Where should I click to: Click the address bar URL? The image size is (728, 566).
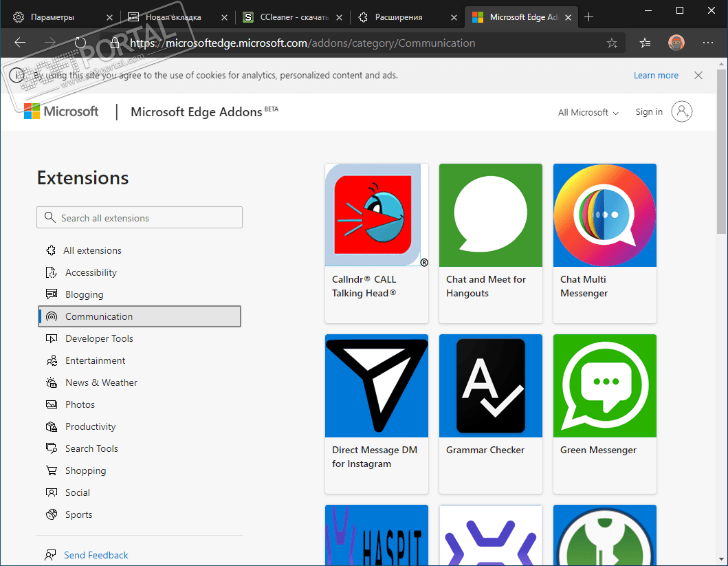[x=302, y=43]
